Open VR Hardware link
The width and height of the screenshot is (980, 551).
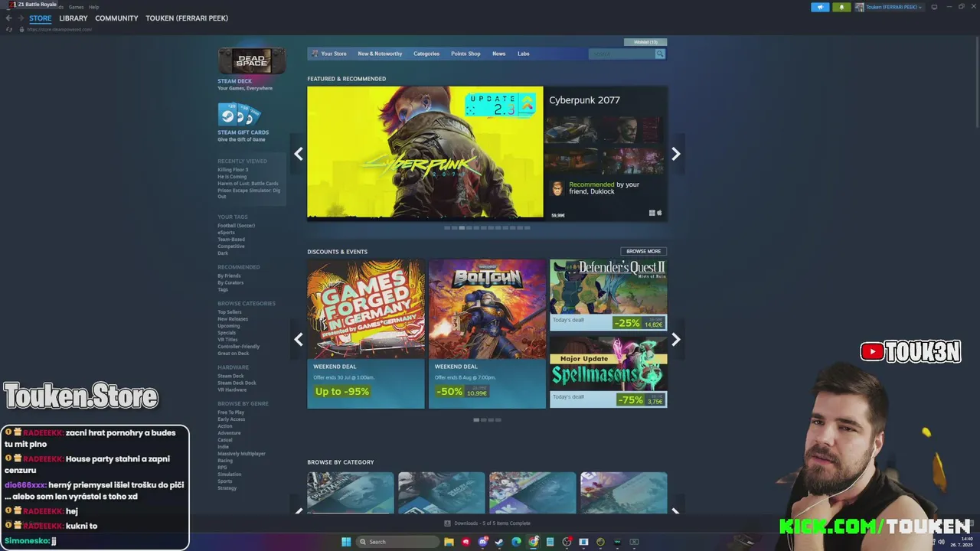pyautogui.click(x=232, y=390)
